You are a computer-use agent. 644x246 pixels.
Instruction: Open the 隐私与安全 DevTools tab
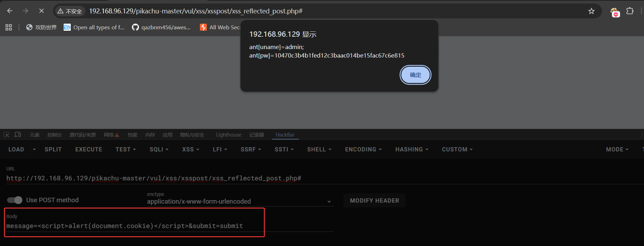[192, 135]
